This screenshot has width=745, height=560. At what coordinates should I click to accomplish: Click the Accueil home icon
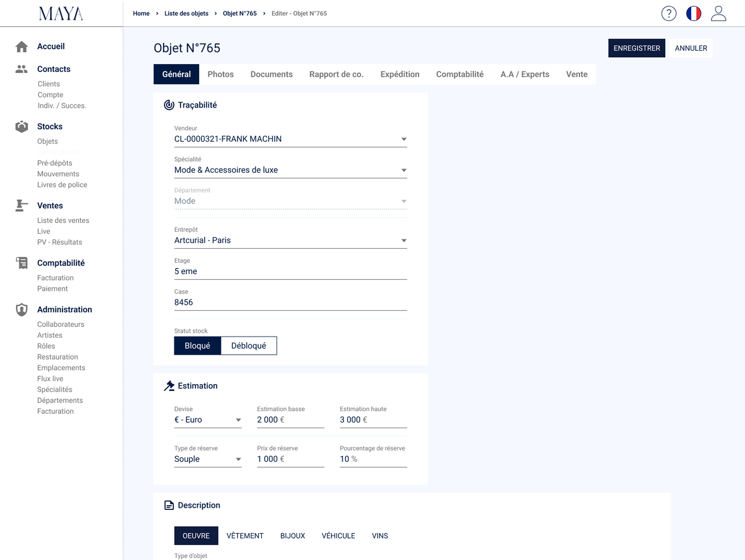21,47
